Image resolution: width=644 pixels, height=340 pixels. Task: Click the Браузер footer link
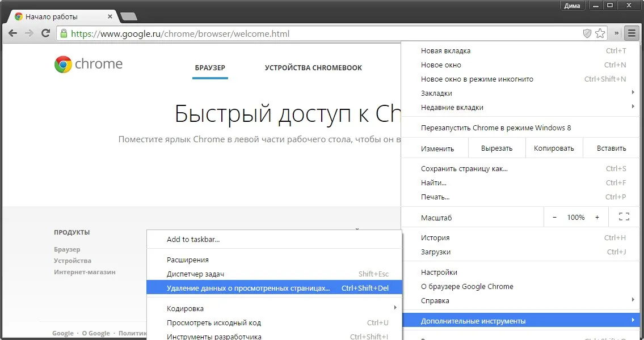click(67, 249)
